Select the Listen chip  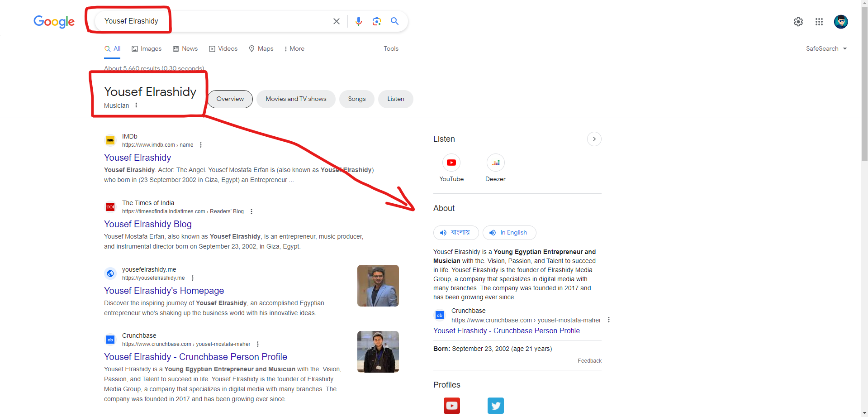click(x=396, y=99)
